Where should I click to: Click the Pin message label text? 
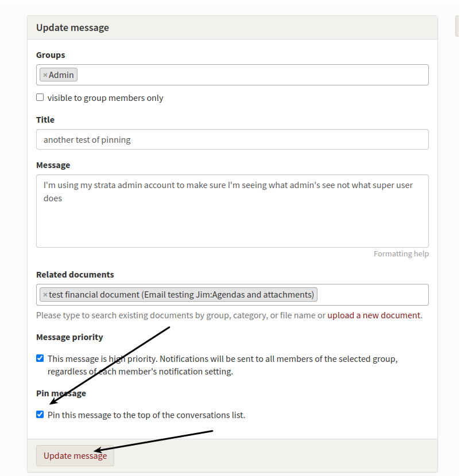click(x=61, y=393)
